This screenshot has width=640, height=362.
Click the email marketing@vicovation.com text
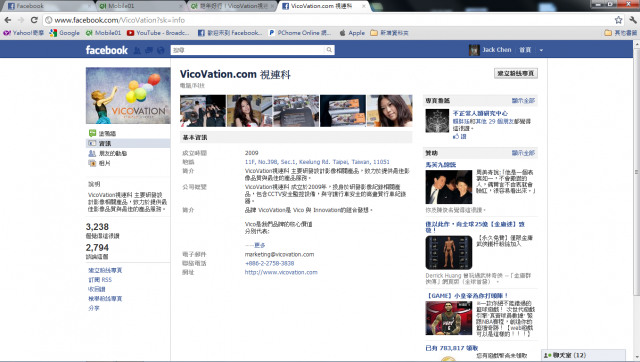[279, 254]
